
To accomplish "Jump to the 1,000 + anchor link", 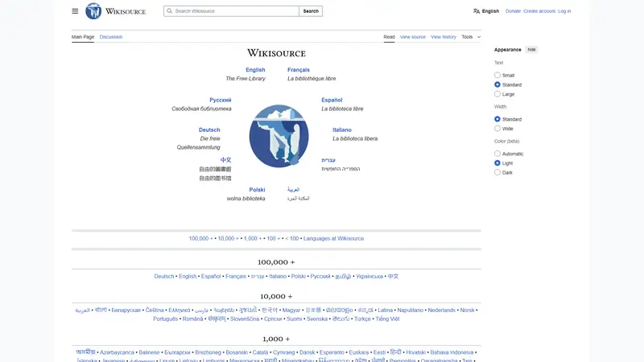I will [253, 238].
